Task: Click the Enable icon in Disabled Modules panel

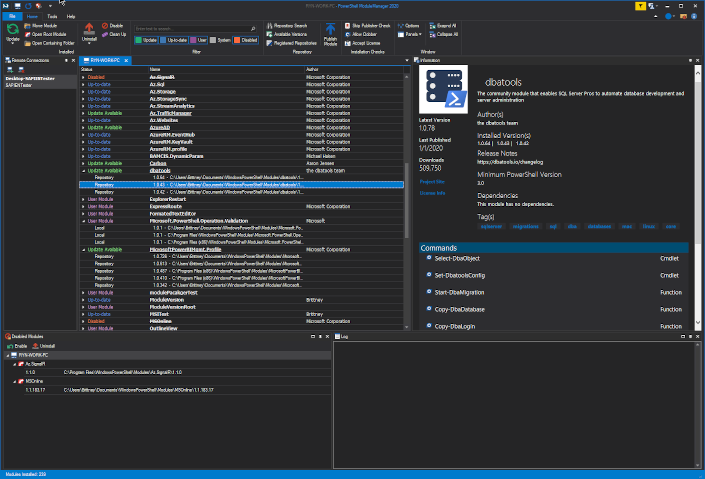Action: [x=10, y=346]
